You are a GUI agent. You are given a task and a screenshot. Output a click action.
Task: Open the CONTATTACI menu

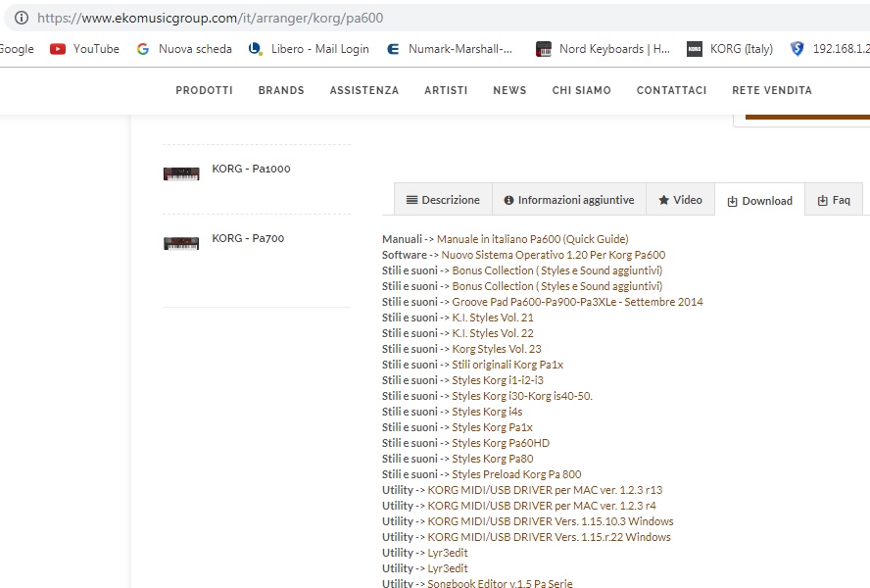(671, 90)
